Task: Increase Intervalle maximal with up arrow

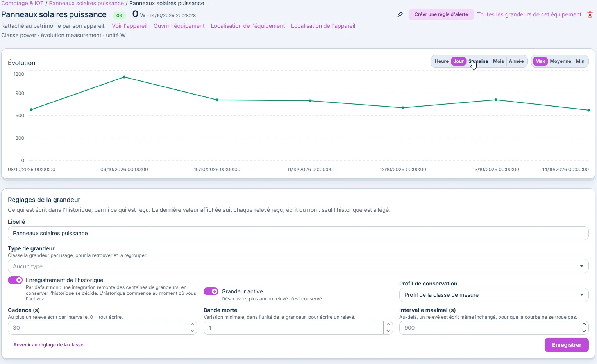Action: (x=584, y=324)
